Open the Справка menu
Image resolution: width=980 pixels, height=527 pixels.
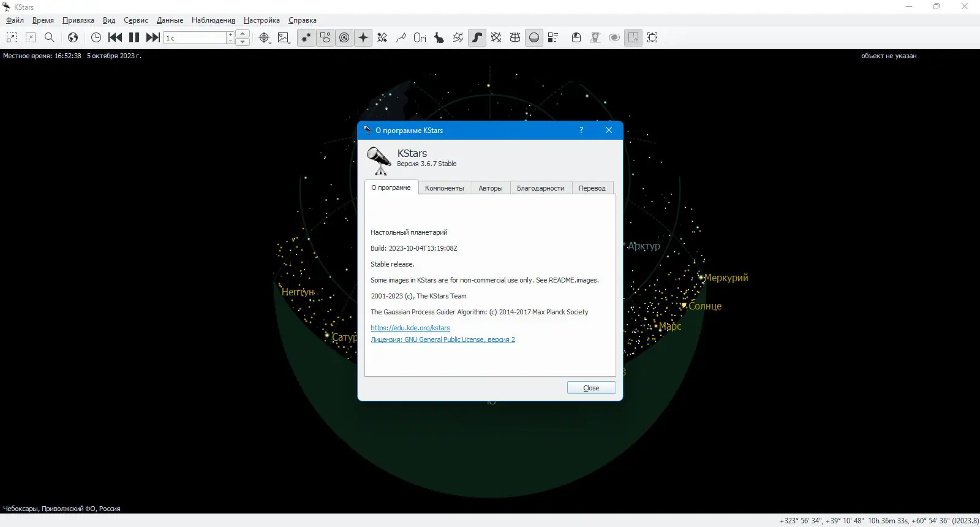[x=303, y=20]
